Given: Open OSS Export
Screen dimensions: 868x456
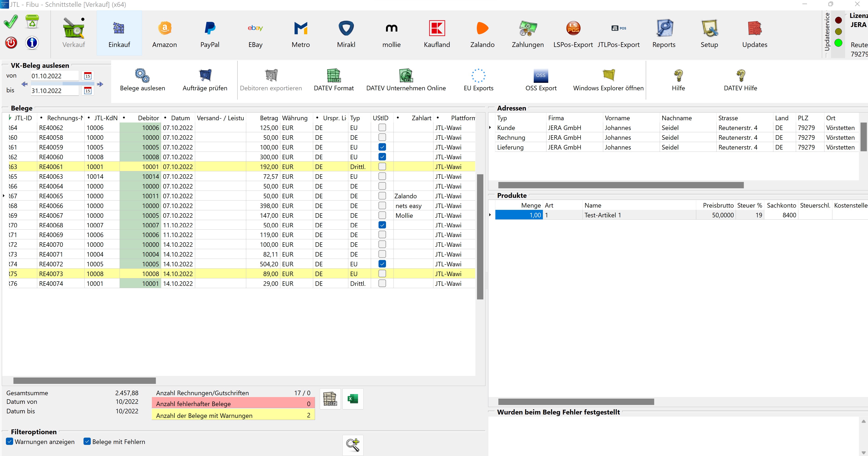Looking at the screenshot, I should (541, 80).
